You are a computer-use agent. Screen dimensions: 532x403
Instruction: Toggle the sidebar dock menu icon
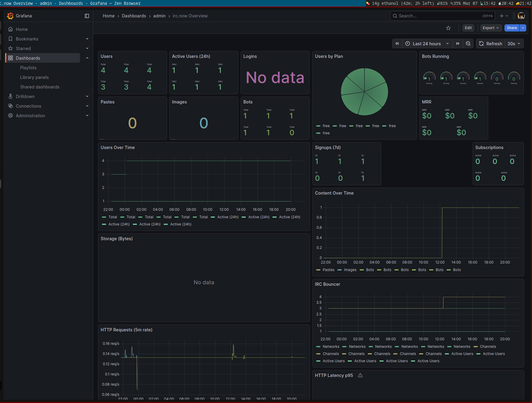[87, 16]
